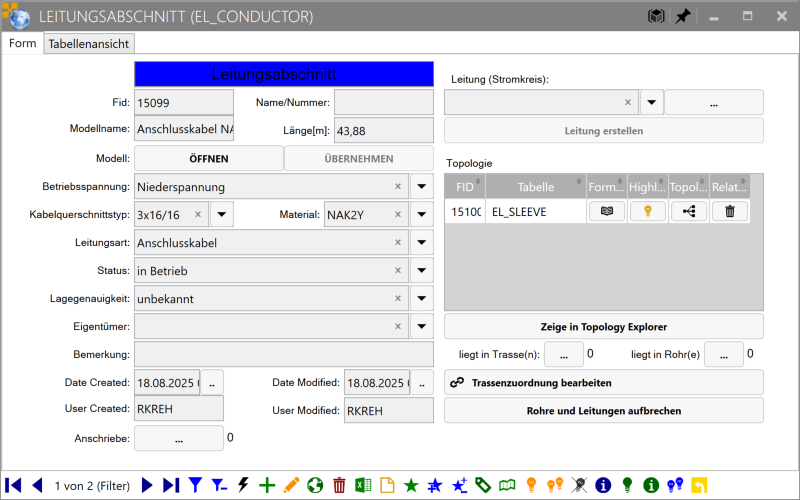800x500 pixels.
Task: Open topology for EL_SLEEVE row
Action: point(689,211)
